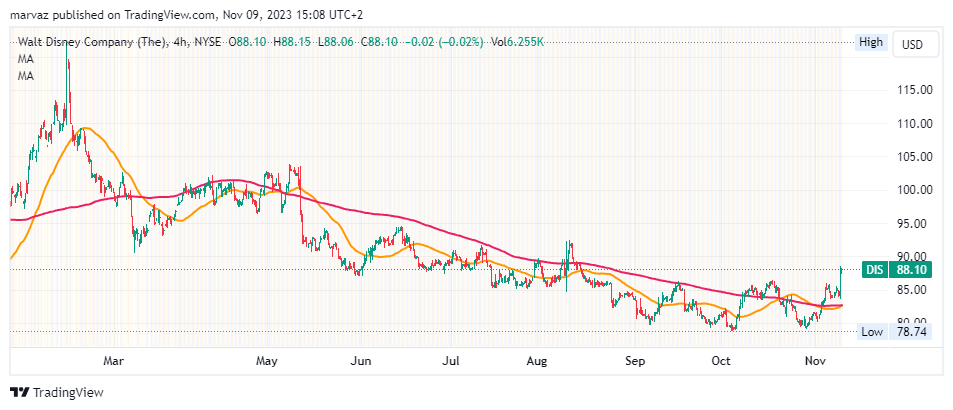Click the May label on time axis
Screen dimensions: 953x410
click(x=267, y=362)
